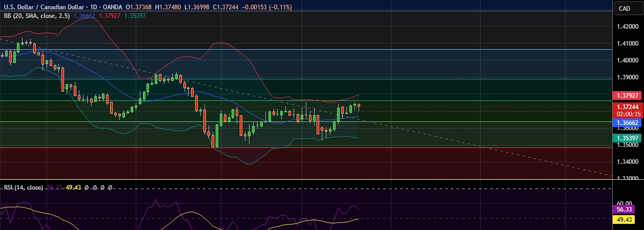Click the current price tag 1.37244 on axis

click(x=628, y=107)
